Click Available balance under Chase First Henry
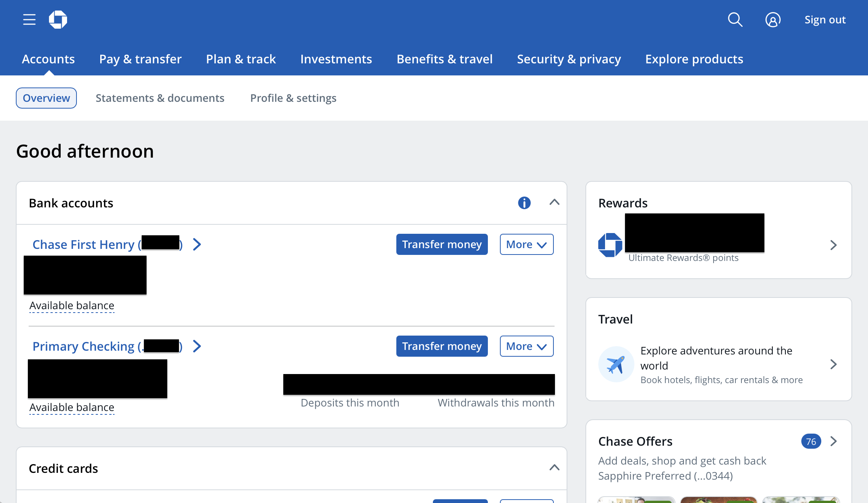Image resolution: width=868 pixels, height=503 pixels. [x=72, y=305]
